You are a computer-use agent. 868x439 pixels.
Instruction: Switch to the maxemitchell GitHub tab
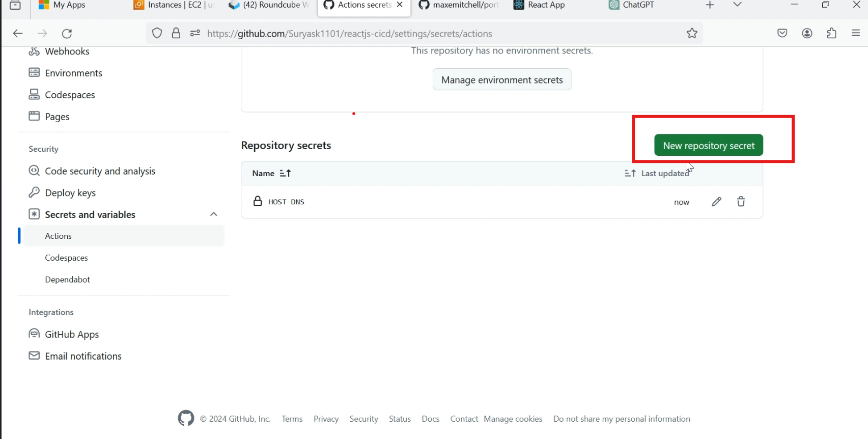coord(458,5)
